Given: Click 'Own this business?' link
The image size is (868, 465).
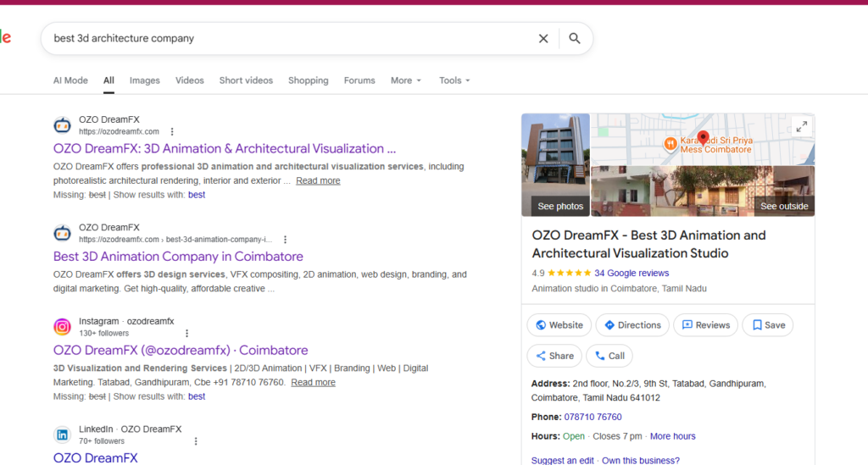Looking at the screenshot, I should pos(641,461).
